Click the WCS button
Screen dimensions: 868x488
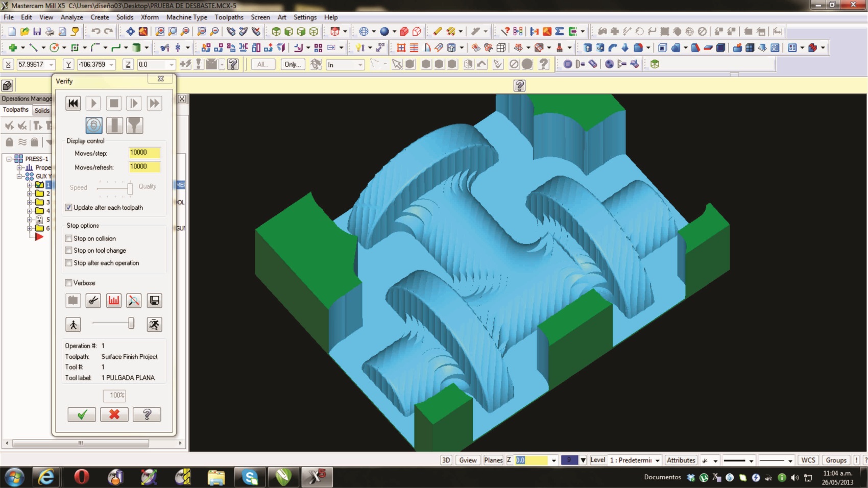point(808,460)
